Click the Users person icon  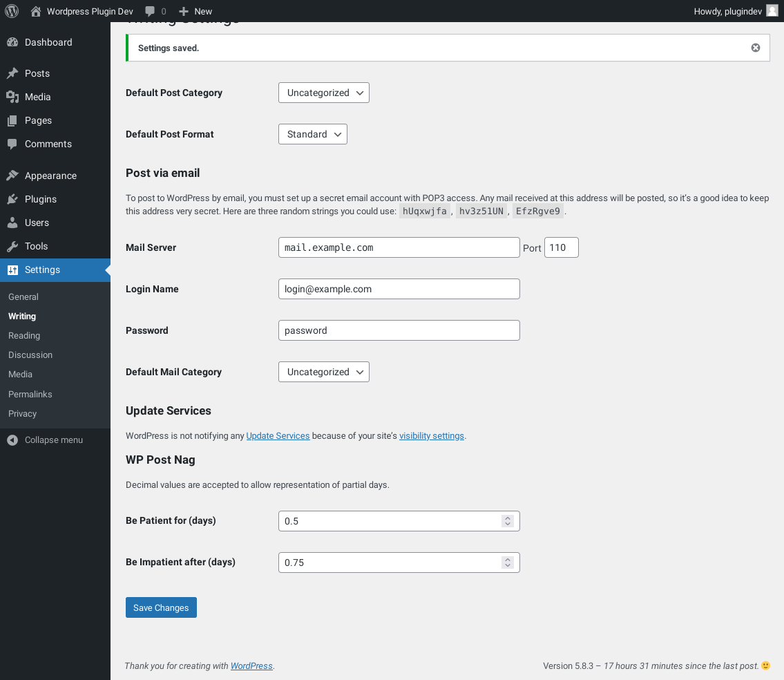coord(12,223)
